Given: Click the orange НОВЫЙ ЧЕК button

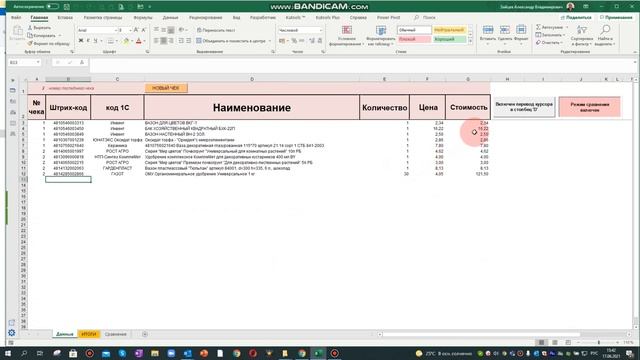Looking at the screenshot, I should click(166, 88).
